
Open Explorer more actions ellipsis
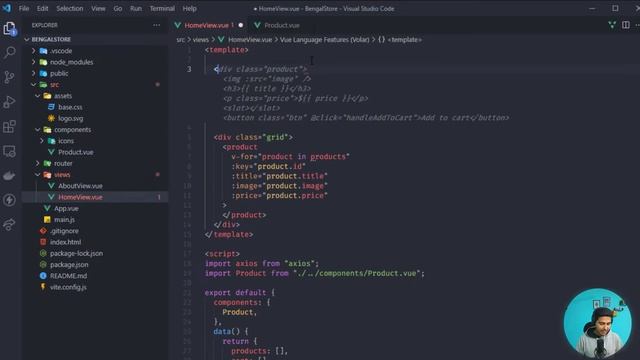tap(156, 25)
